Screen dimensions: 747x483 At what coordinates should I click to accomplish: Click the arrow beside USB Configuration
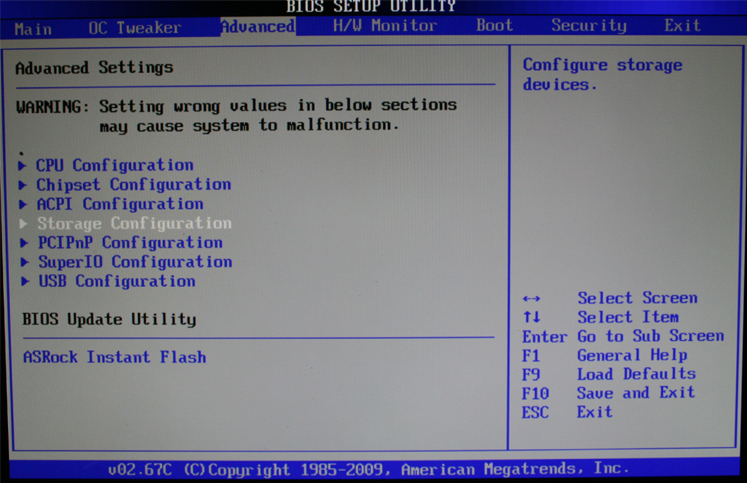pyautogui.click(x=25, y=282)
